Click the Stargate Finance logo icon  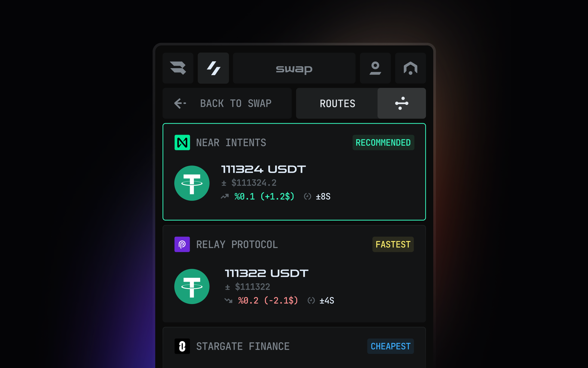tap(182, 346)
